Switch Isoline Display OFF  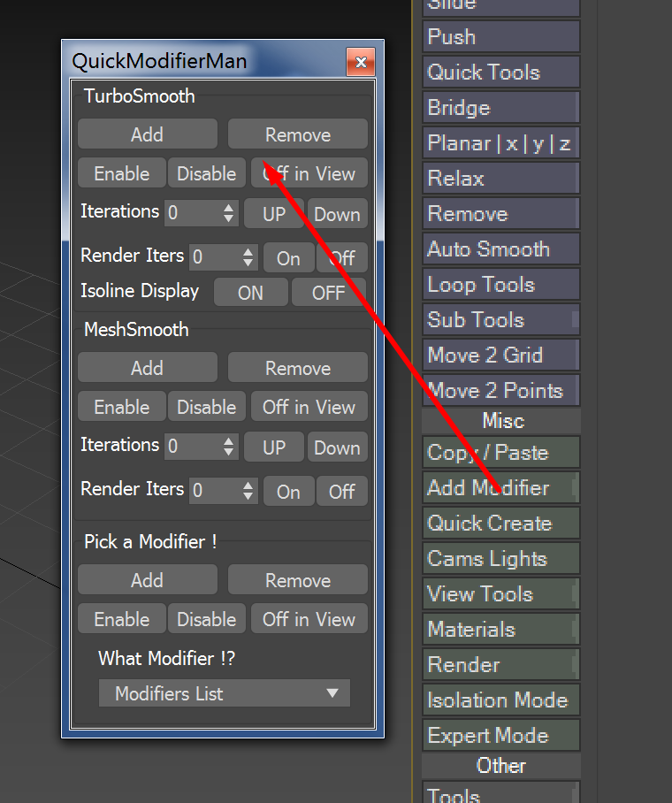click(328, 293)
